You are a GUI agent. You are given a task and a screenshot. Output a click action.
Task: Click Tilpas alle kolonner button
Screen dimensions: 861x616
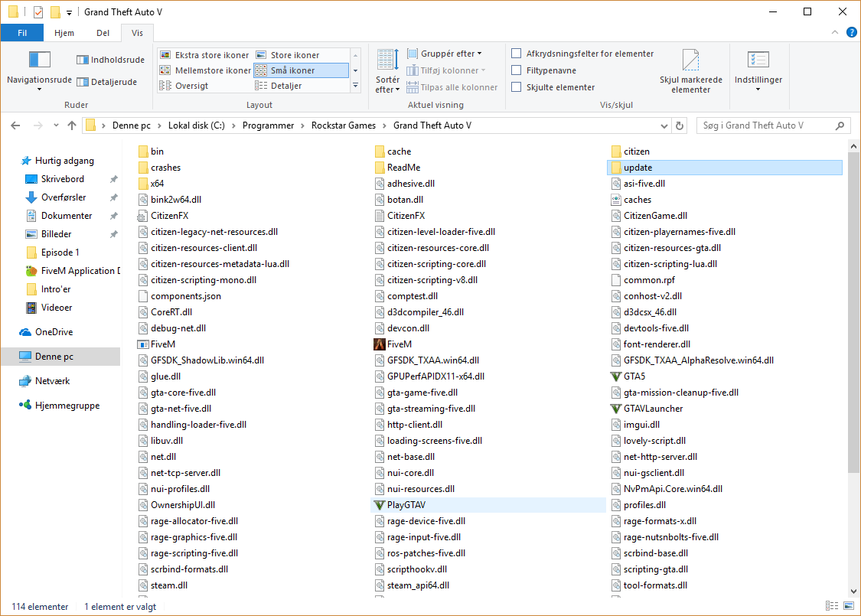pos(452,87)
